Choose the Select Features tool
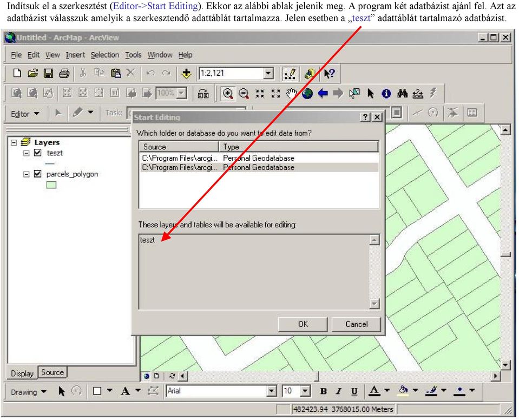This screenshot has width=519, height=420. 354,94
